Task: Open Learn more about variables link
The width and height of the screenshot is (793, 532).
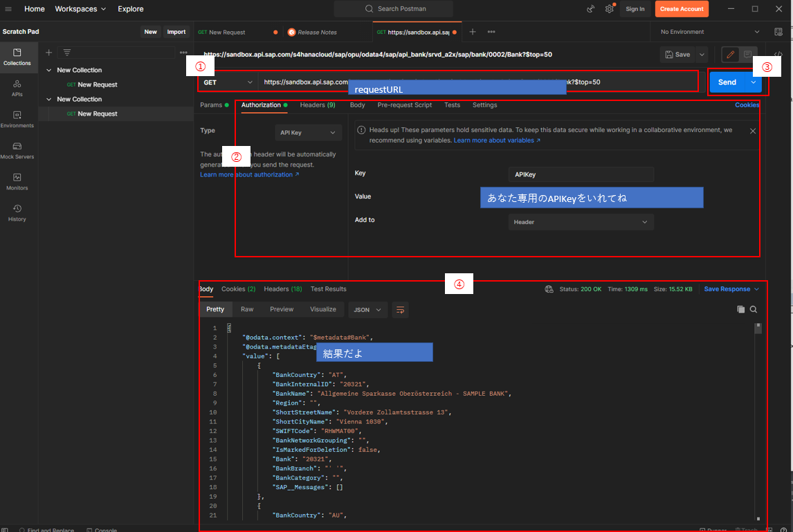Action: pos(497,140)
